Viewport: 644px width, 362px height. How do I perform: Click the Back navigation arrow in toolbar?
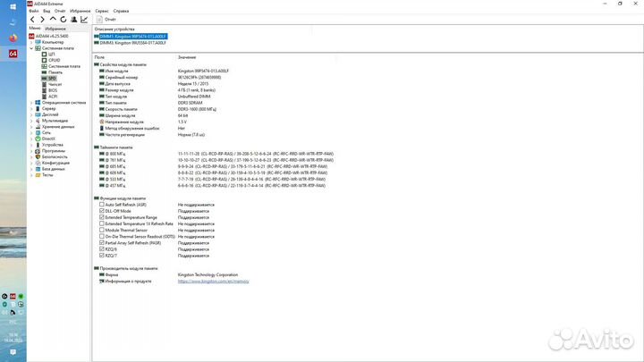tap(33, 19)
